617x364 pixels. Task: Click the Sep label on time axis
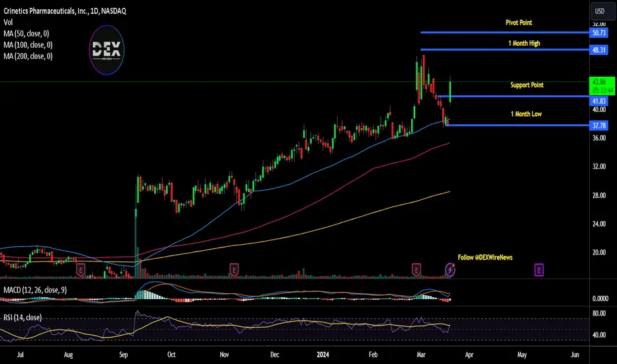[124, 355]
